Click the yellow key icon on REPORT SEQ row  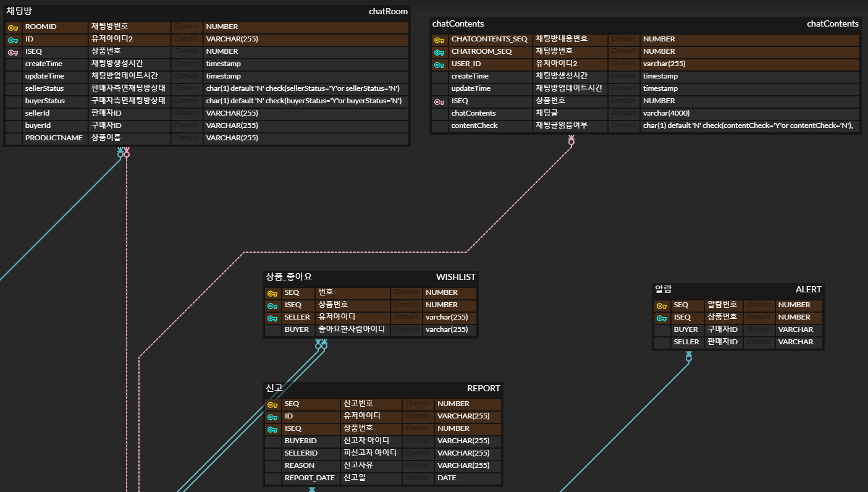click(x=272, y=404)
